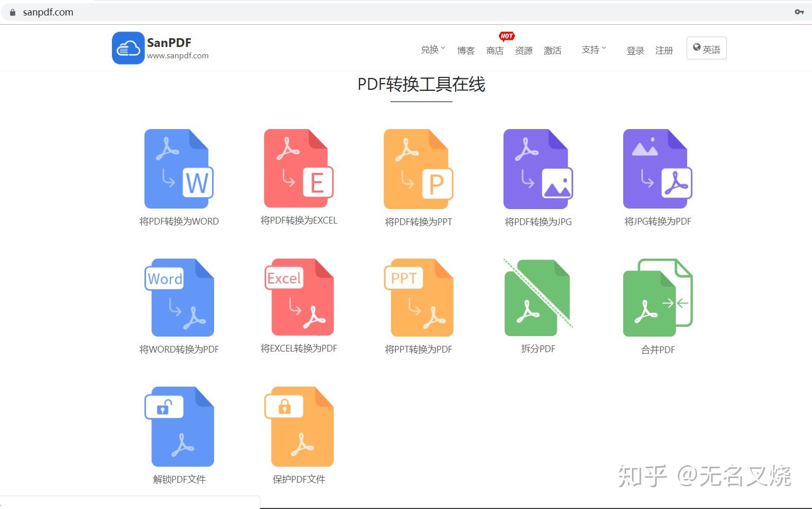
Task: Click the 将PDF转换为WORD label
Action: pyautogui.click(x=179, y=221)
